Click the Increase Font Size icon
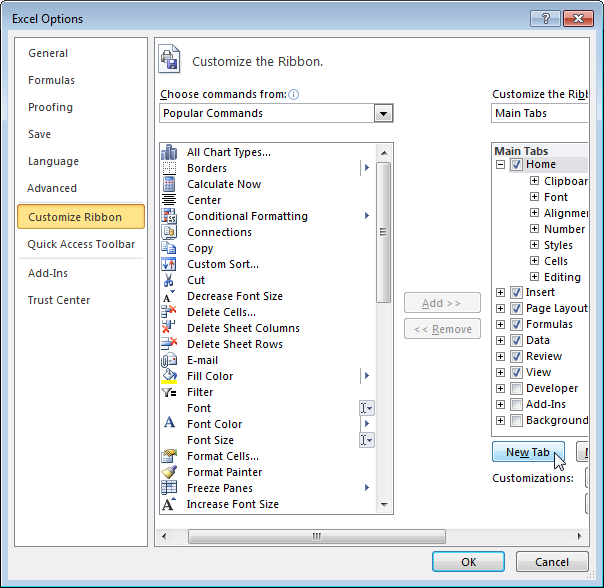The width and height of the screenshot is (604, 588). click(x=169, y=504)
